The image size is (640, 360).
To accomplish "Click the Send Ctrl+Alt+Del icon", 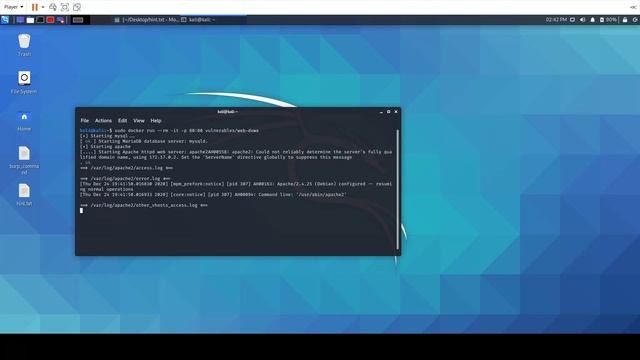I will click(53, 7).
